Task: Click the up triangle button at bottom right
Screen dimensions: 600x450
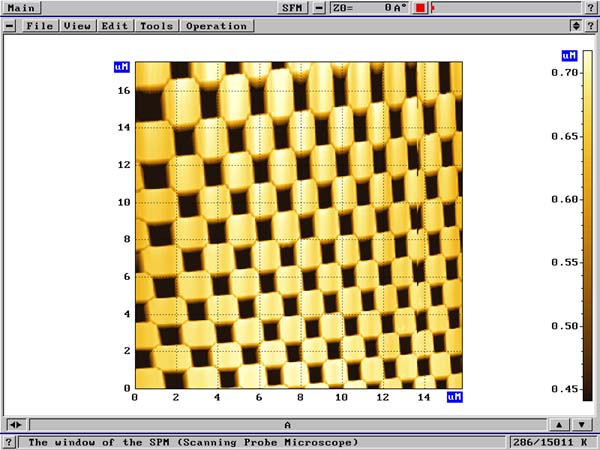Action: [558, 424]
